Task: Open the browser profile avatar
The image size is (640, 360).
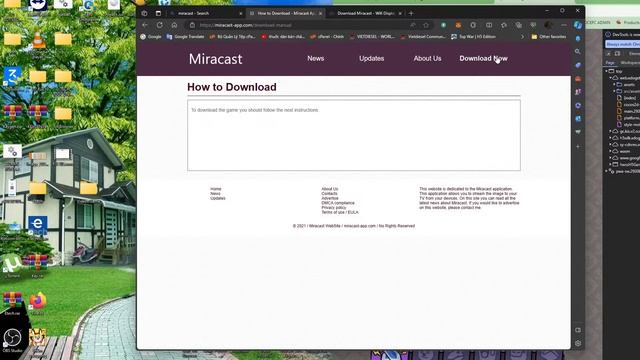Action: pos(549,25)
